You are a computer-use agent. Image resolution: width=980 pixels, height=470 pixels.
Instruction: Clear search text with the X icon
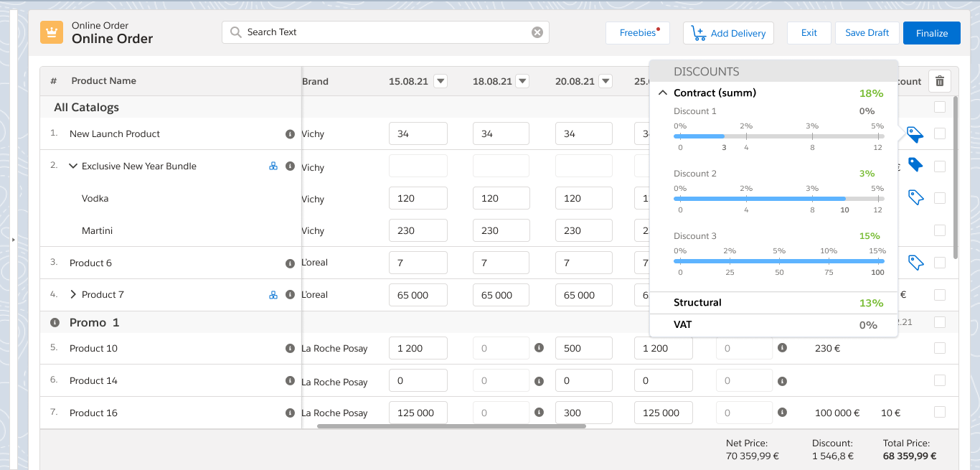(537, 32)
